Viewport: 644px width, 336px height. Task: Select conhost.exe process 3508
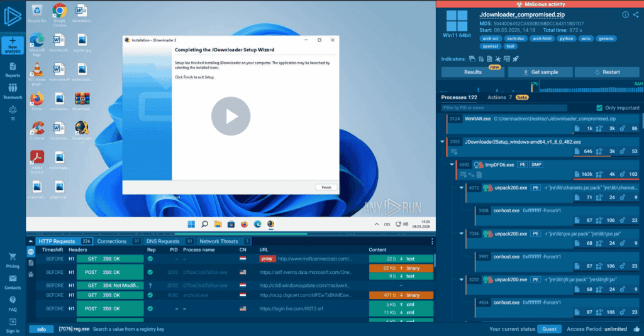coord(558,215)
